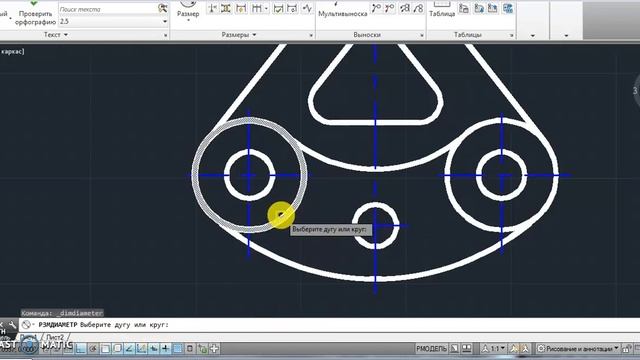Click the first table data link icon
The height and width of the screenshot is (360, 640).
[464, 8]
